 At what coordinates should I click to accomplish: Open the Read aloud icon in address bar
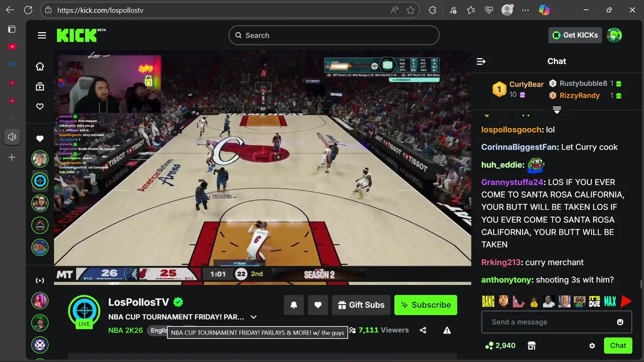point(394,10)
